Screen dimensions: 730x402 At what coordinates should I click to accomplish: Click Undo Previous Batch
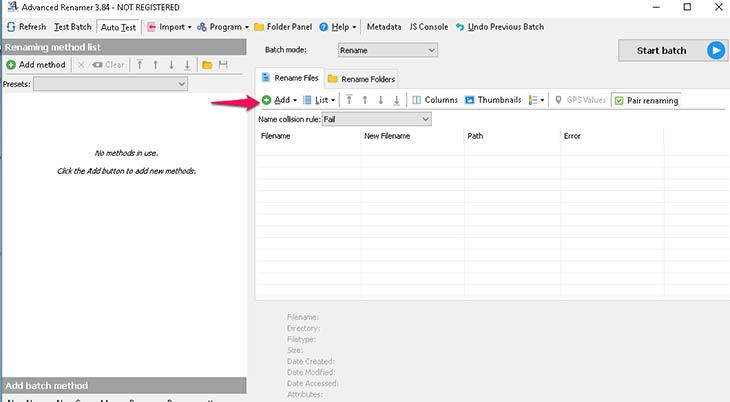[x=500, y=27]
